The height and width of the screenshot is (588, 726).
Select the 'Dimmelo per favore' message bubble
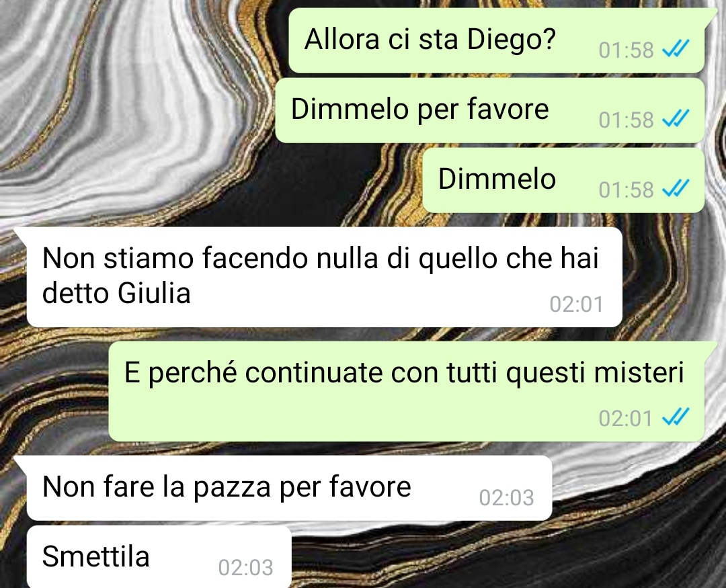(490, 111)
